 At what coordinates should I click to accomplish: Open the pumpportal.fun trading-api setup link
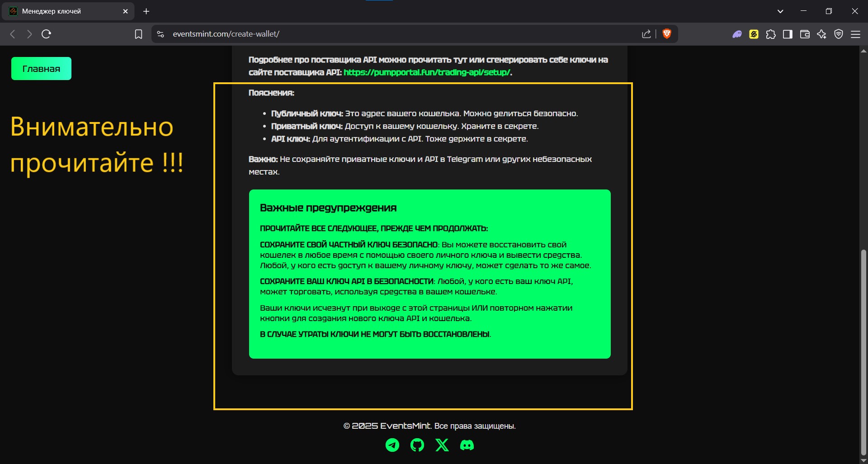pyautogui.click(x=426, y=72)
